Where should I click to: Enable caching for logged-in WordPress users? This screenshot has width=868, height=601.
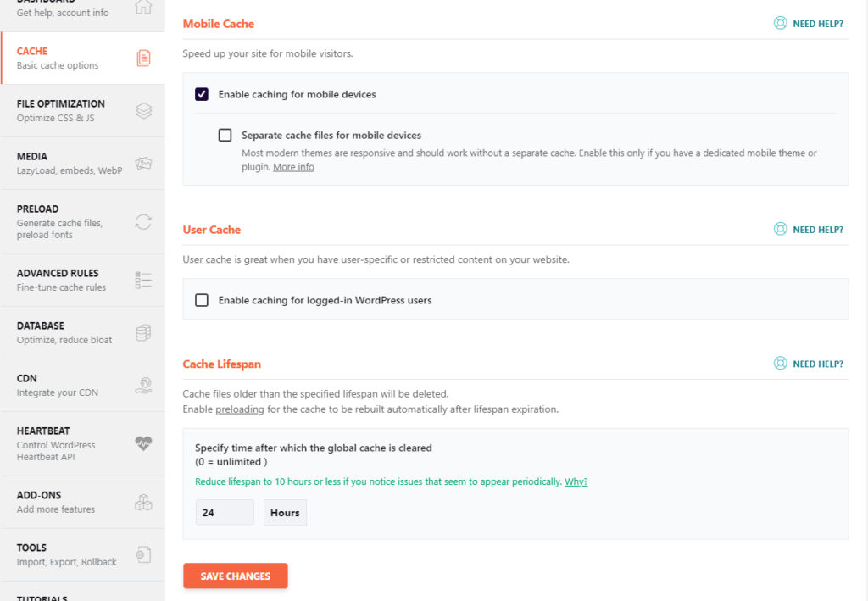tap(202, 300)
